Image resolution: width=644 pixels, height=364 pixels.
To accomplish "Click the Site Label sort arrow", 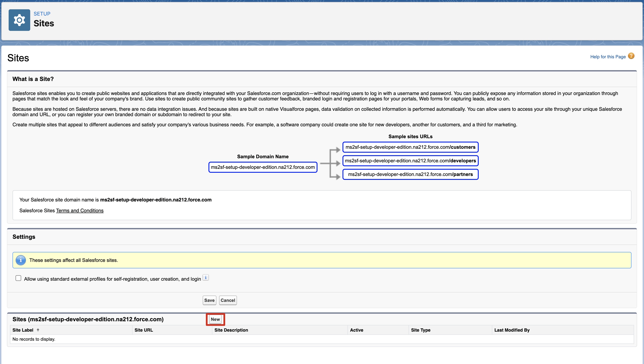I will (x=38, y=330).
